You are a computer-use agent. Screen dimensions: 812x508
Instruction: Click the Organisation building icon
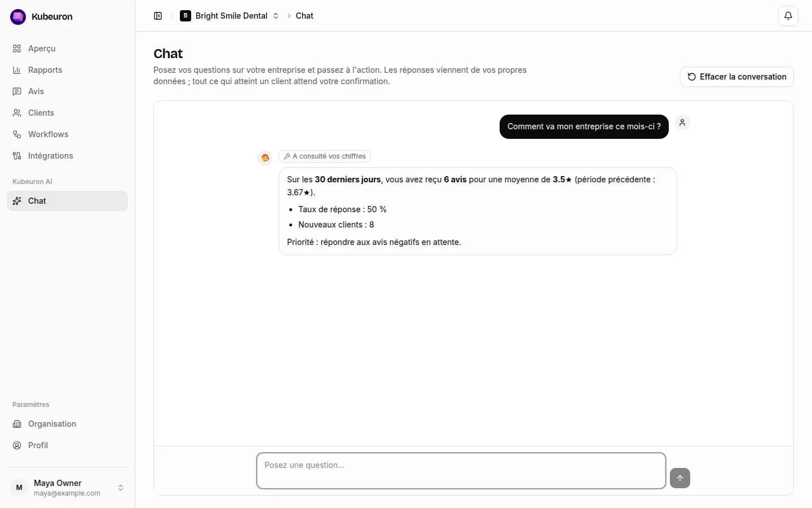(x=17, y=424)
